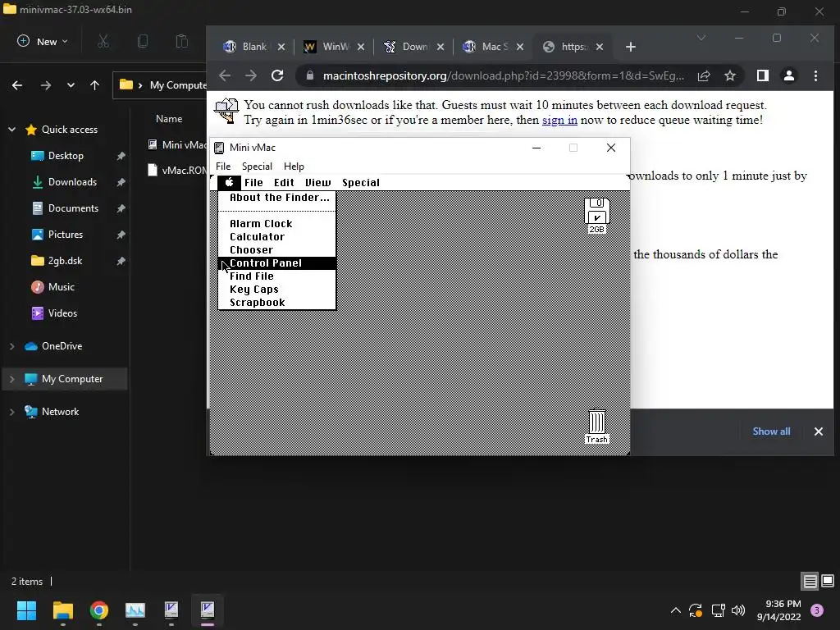Screen dimensions: 840x630
Task: Select the vMac.ROM file
Action: click(x=177, y=171)
